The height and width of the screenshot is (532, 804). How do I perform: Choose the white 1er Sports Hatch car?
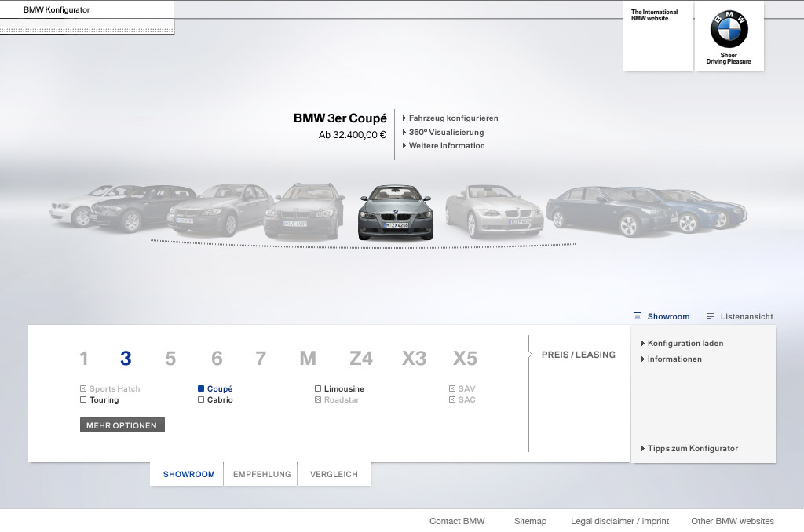point(71,206)
